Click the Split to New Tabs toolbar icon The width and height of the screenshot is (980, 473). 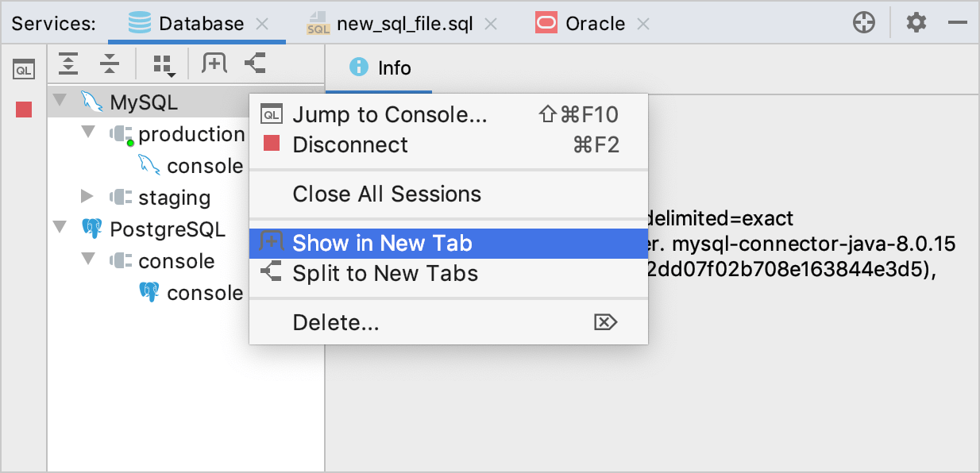click(x=254, y=63)
